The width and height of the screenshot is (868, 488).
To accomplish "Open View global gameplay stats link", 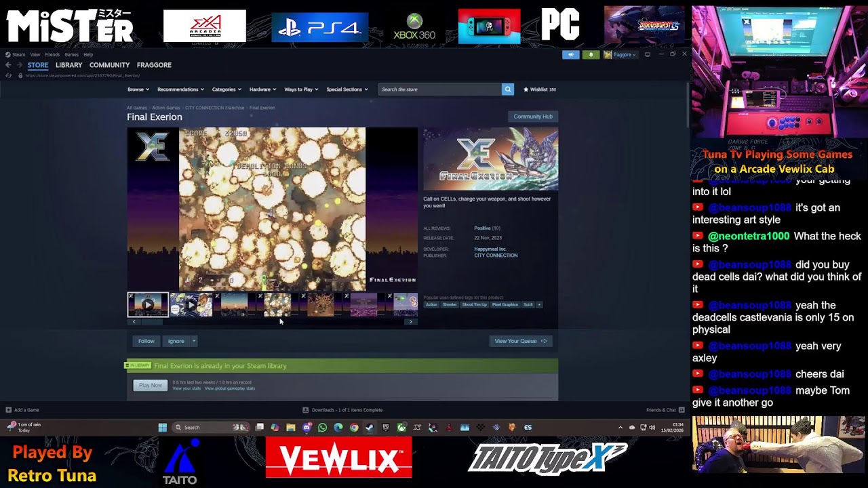I will (230, 388).
